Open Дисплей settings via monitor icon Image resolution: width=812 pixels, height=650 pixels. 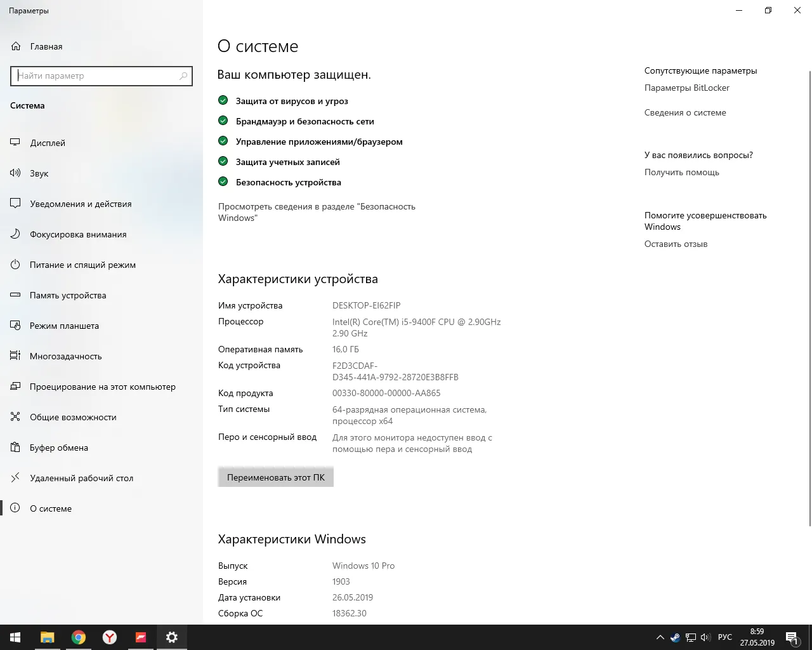(x=16, y=143)
